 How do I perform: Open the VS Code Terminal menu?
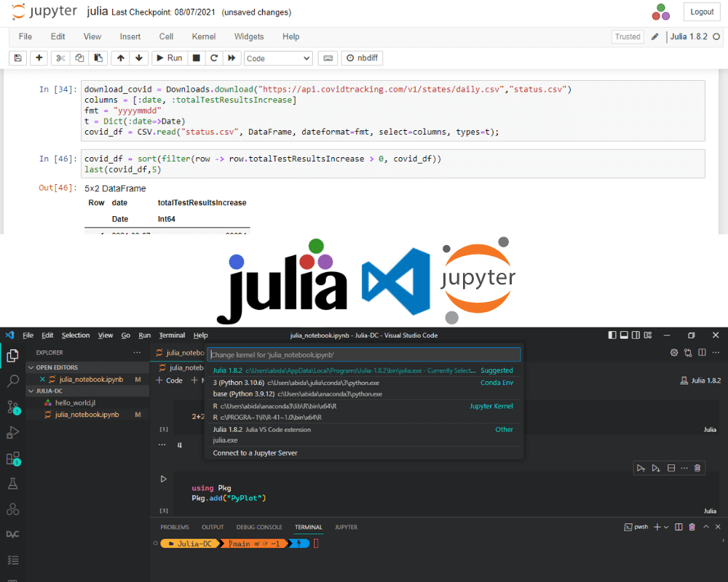(172, 335)
